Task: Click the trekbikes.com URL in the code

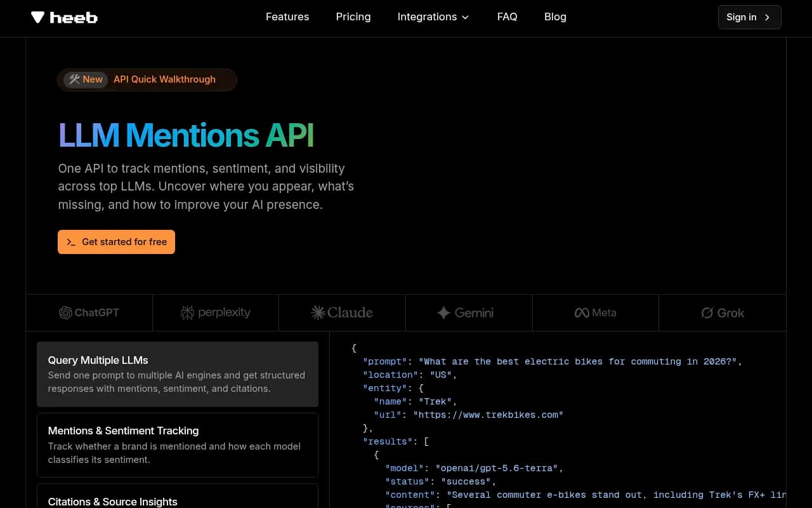Action: point(488,415)
